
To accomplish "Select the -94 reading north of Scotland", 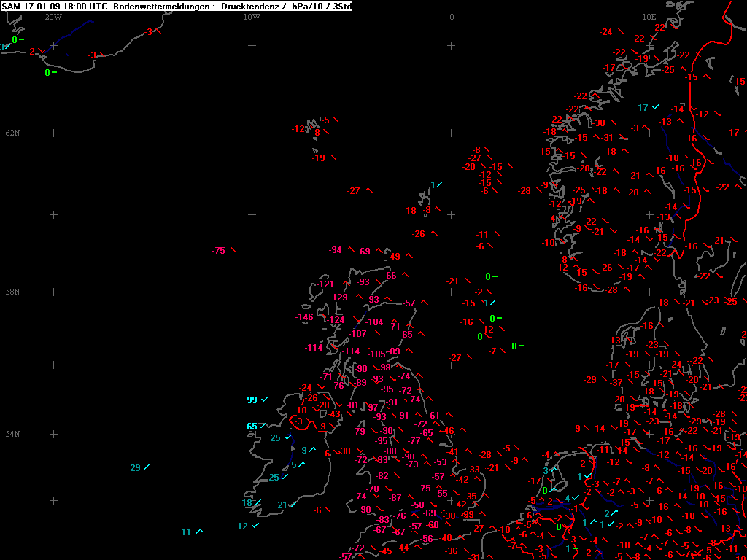I will [x=336, y=250].
